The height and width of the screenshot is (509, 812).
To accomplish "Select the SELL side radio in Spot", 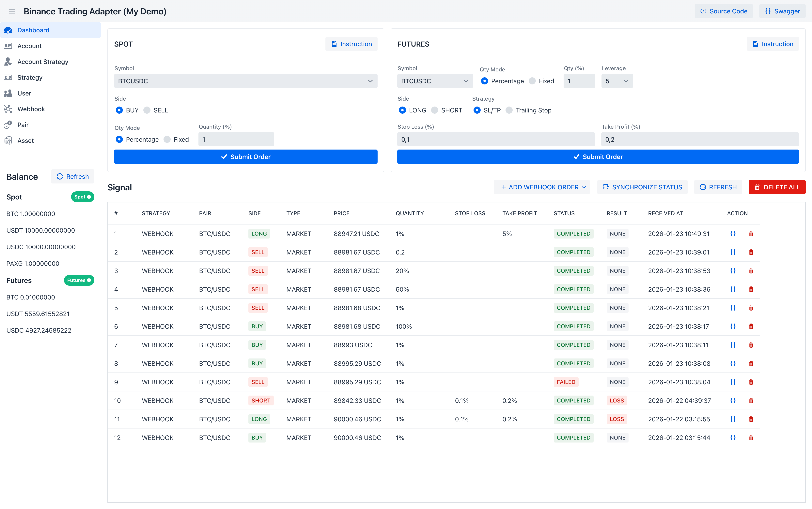I will [147, 110].
